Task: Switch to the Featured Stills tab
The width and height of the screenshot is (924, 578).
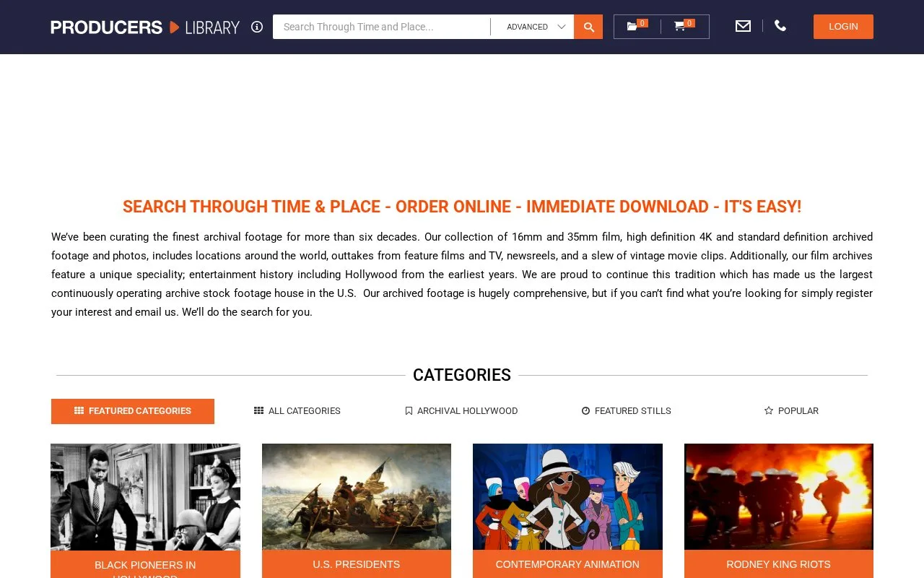Action: (x=626, y=411)
